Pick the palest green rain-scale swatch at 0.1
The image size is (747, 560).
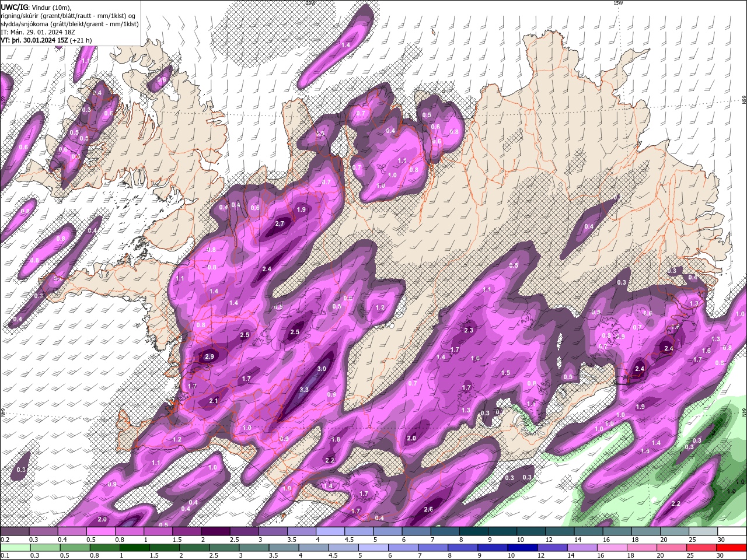pos(15,548)
